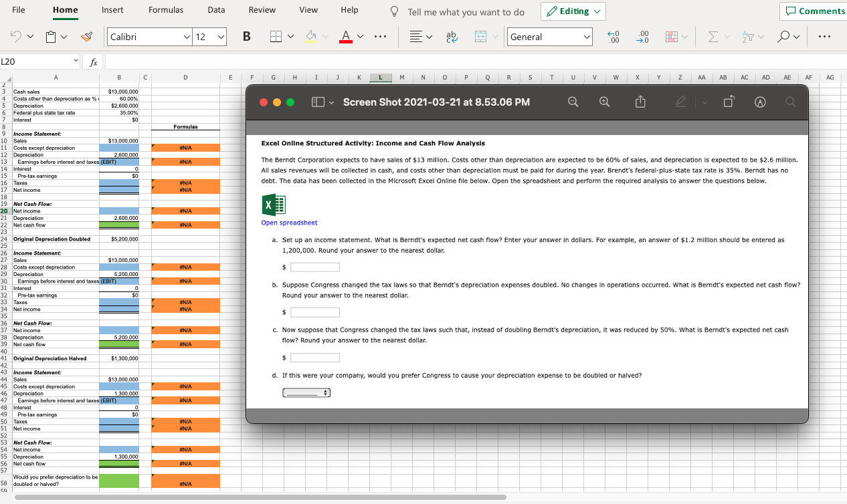Toggle bold formatting
The height and width of the screenshot is (504, 847).
(x=247, y=36)
